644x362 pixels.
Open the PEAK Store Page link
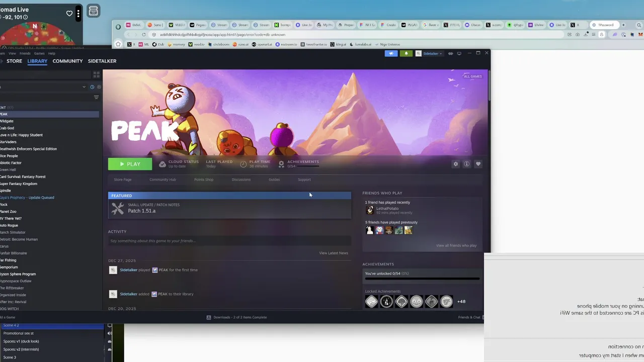pos(123,179)
